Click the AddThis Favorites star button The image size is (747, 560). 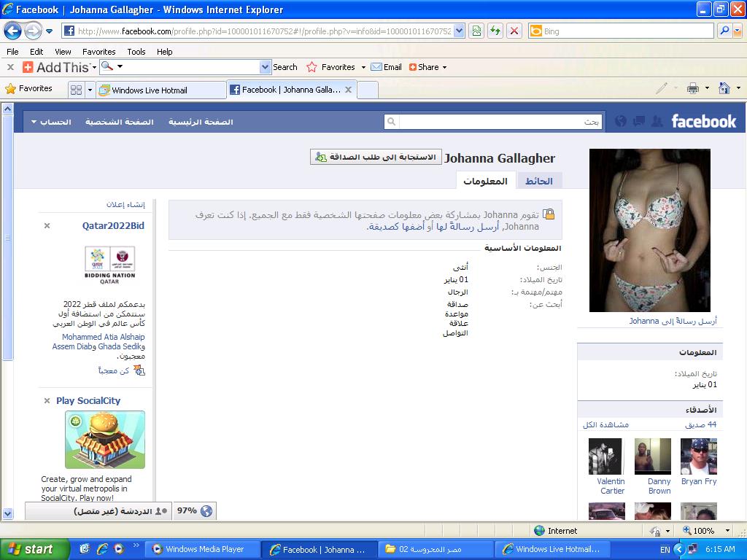[332, 67]
